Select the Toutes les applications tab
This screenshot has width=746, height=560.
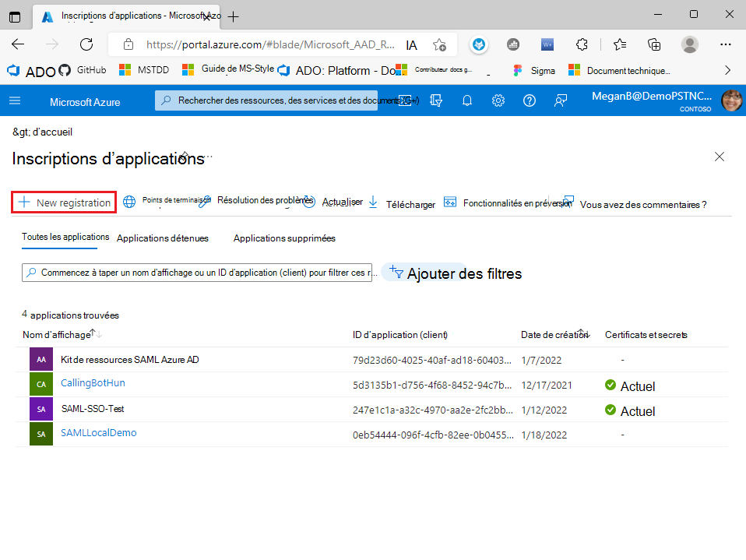(x=65, y=237)
